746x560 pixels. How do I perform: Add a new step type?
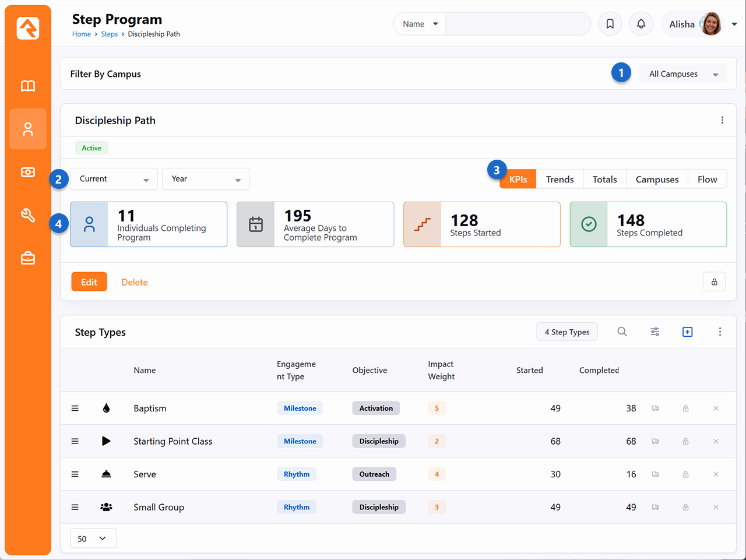(688, 332)
